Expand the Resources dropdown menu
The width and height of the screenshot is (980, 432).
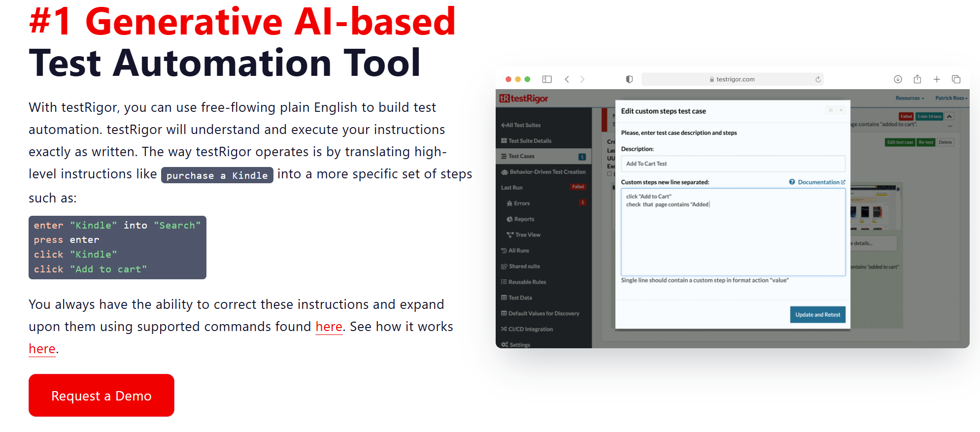[910, 98]
